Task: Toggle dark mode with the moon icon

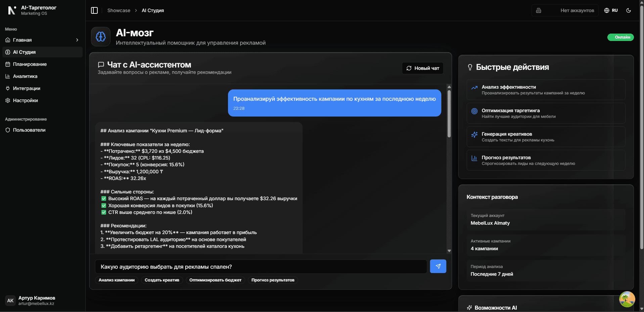Action: [x=629, y=10]
